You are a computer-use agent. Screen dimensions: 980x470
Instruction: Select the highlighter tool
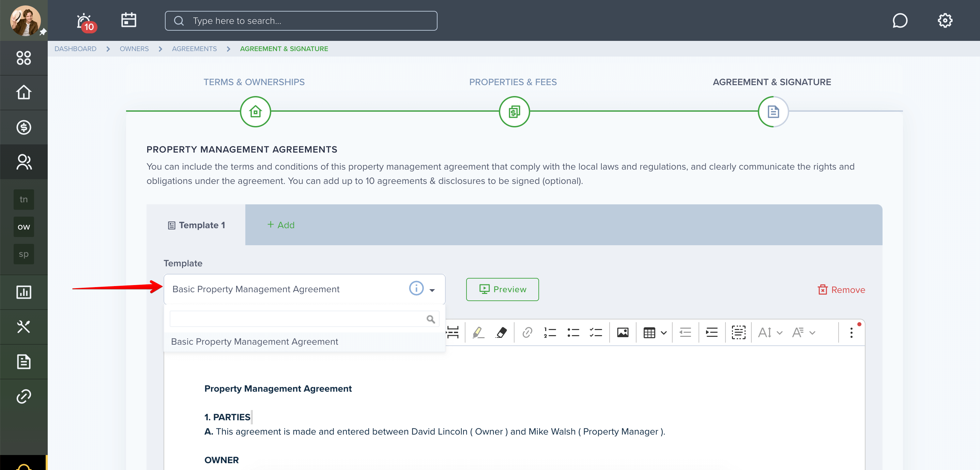coord(478,332)
